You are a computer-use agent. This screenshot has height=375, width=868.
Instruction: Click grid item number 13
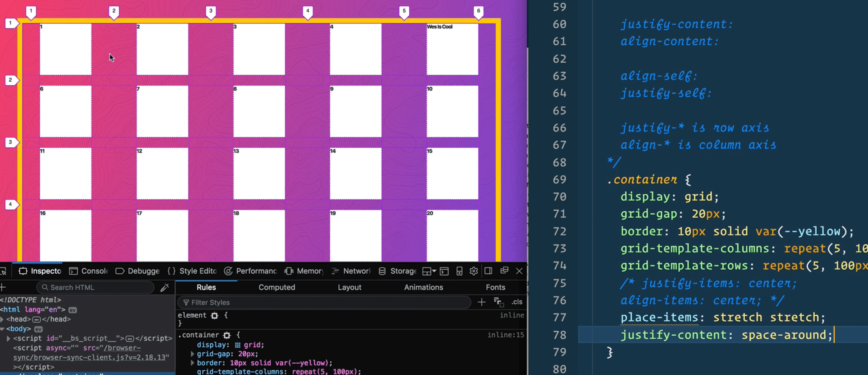(x=259, y=173)
